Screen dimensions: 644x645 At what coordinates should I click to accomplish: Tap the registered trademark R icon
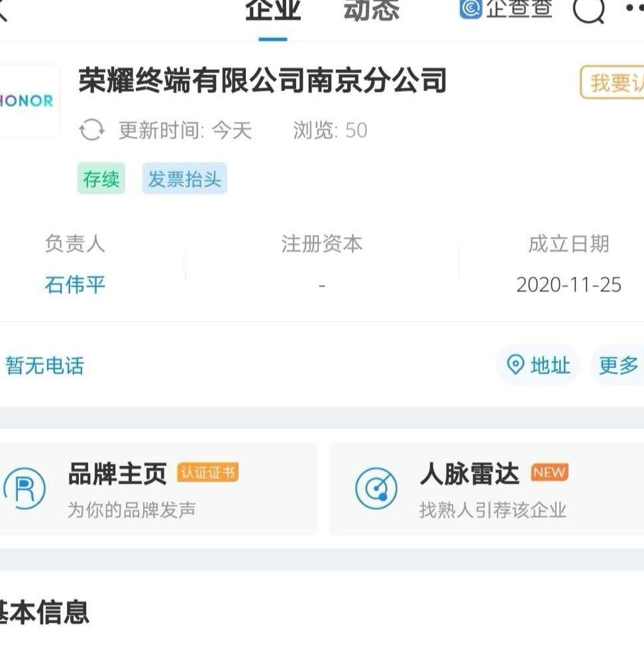(x=25, y=489)
